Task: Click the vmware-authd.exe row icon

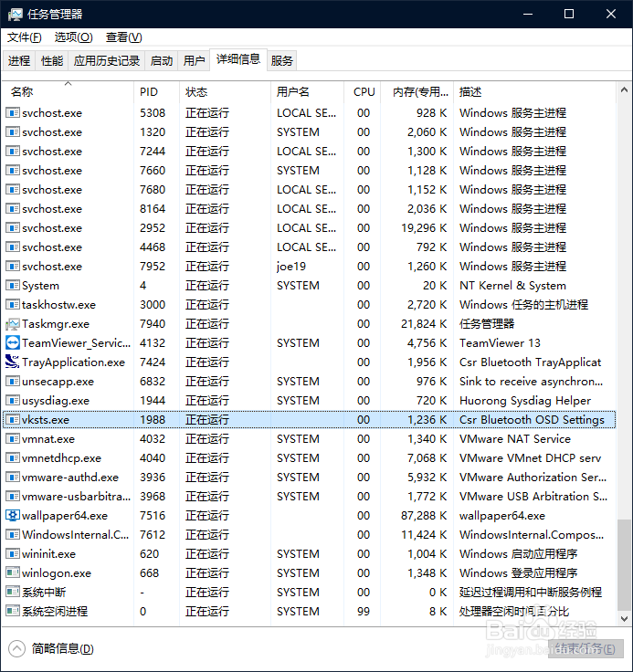Action: click(13, 477)
